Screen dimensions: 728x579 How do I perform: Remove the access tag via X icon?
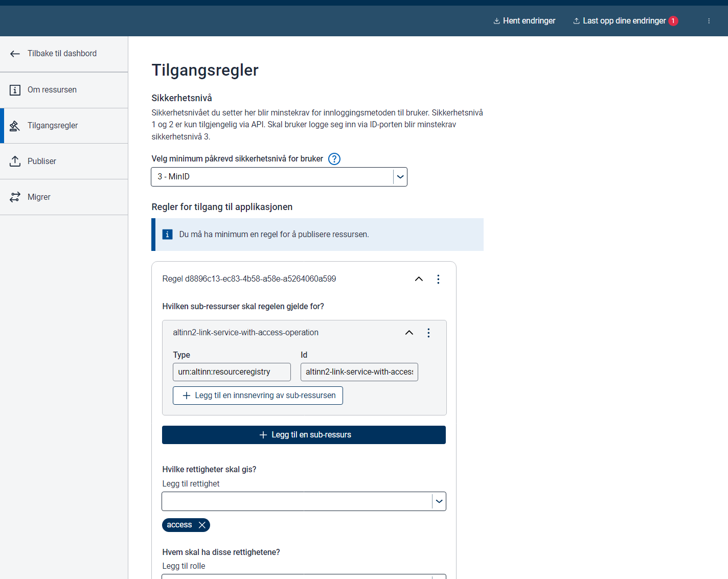coord(202,525)
